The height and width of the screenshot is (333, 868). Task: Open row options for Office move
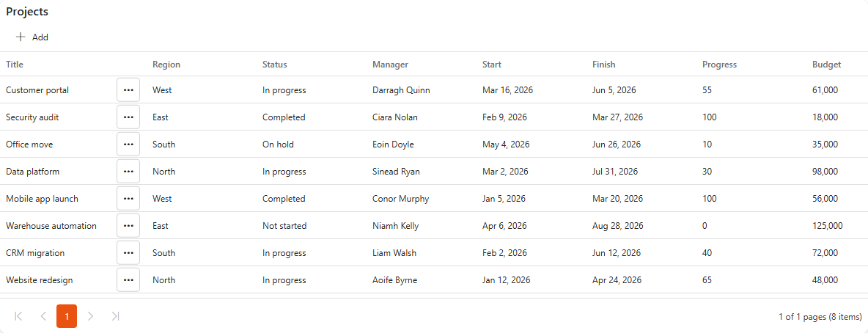(128, 144)
